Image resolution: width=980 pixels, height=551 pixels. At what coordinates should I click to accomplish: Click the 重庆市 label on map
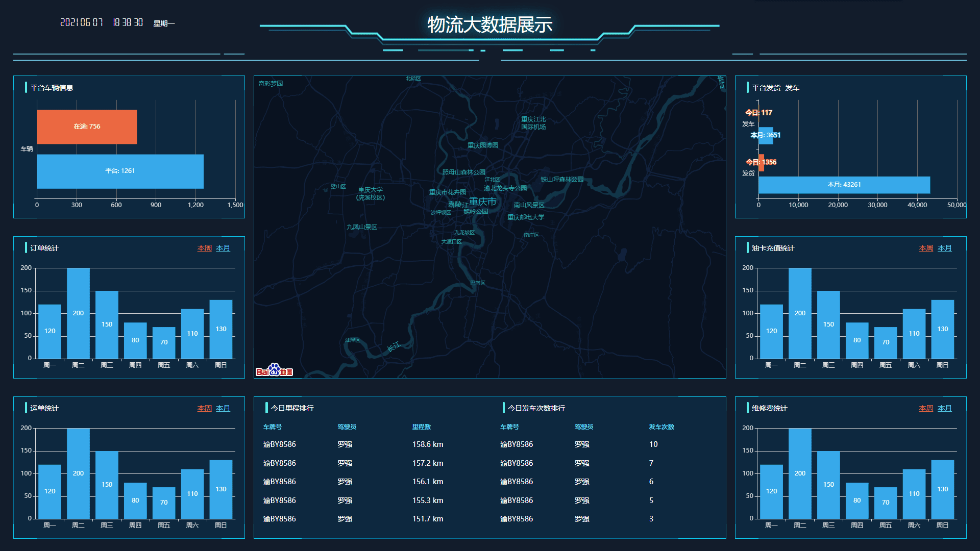point(482,202)
